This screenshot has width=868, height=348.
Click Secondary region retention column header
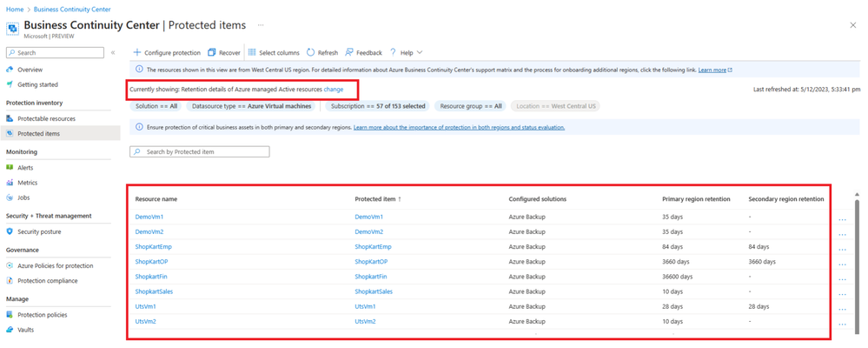786,199
